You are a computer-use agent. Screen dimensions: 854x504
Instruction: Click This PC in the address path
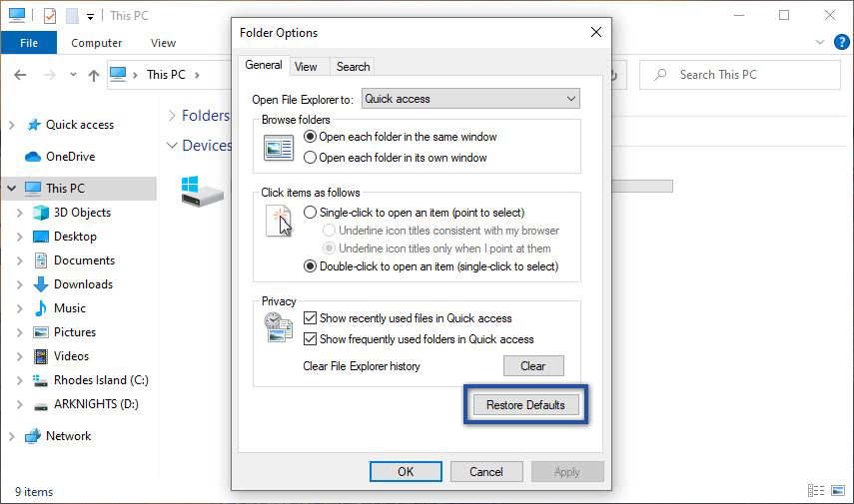pos(166,75)
